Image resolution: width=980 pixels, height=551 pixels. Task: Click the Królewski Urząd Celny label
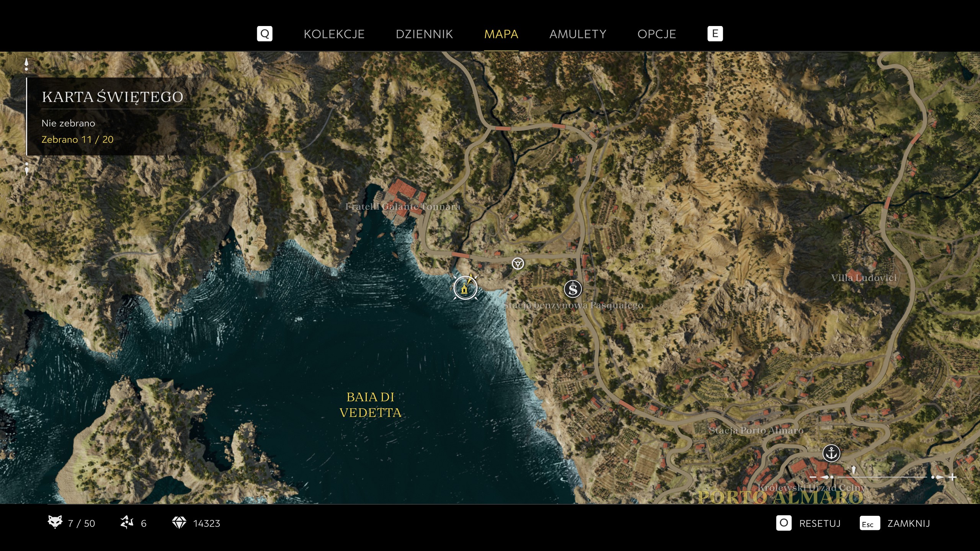[x=812, y=487]
